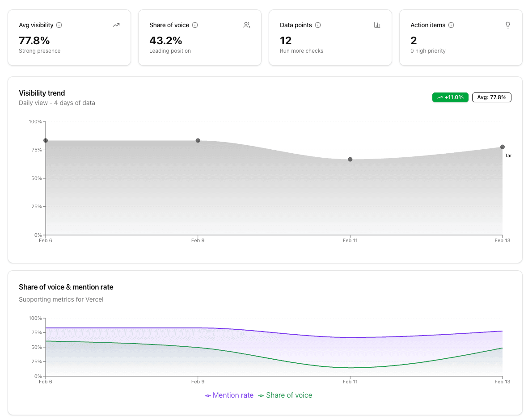Viewport: 528px width, 420px height.
Task: Click the Feb 11 axis label on the lower chart
Action: pos(350,382)
